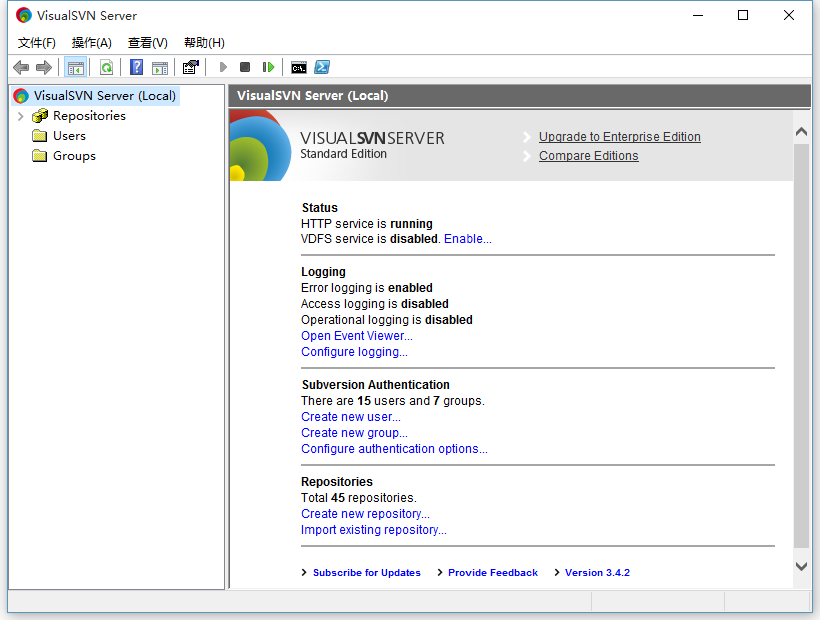Open the 查看(V) menu
This screenshot has height=620, width=820.
(x=148, y=42)
